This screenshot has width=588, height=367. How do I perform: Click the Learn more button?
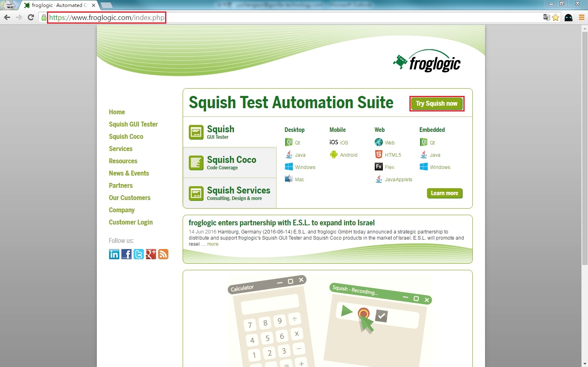pos(445,193)
